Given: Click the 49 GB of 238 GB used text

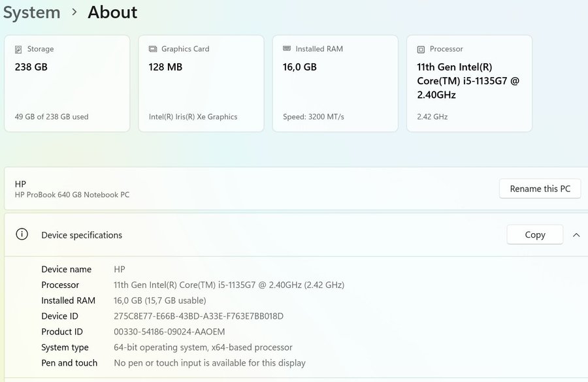Looking at the screenshot, I should pyautogui.click(x=52, y=117).
